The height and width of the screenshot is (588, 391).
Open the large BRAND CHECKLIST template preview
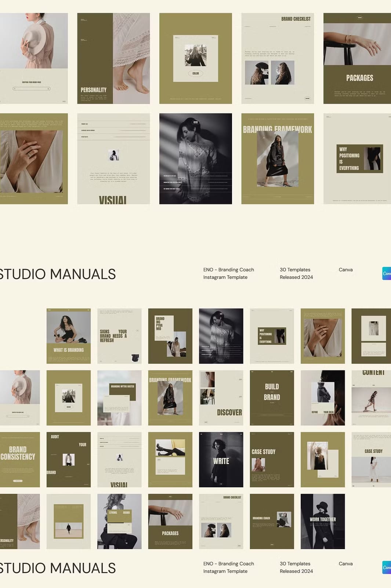(x=277, y=58)
